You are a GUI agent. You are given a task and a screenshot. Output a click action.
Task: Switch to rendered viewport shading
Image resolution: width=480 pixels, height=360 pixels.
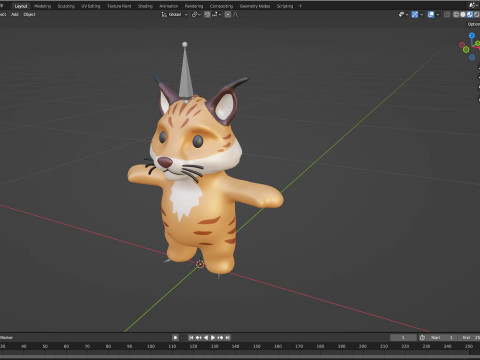pyautogui.click(x=477, y=14)
